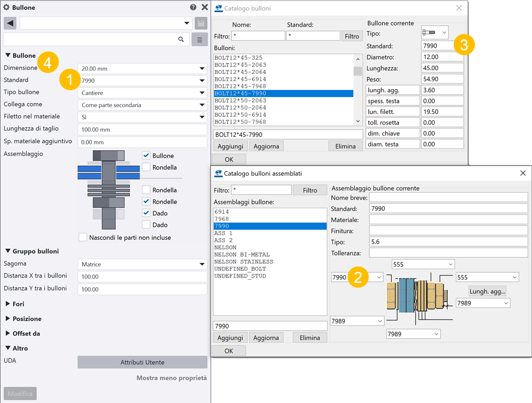Click Mostra meno proprietà link
532x403 pixels.
click(x=171, y=378)
